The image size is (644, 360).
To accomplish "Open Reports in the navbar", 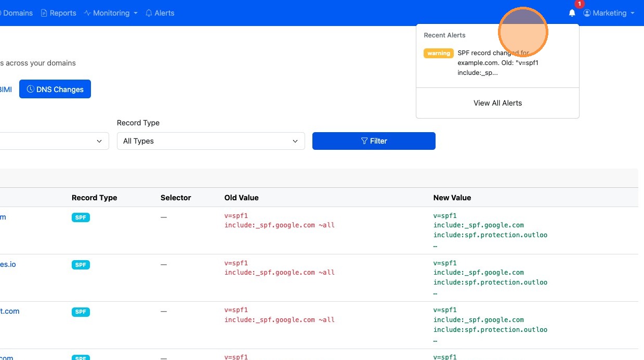I will (x=58, y=13).
